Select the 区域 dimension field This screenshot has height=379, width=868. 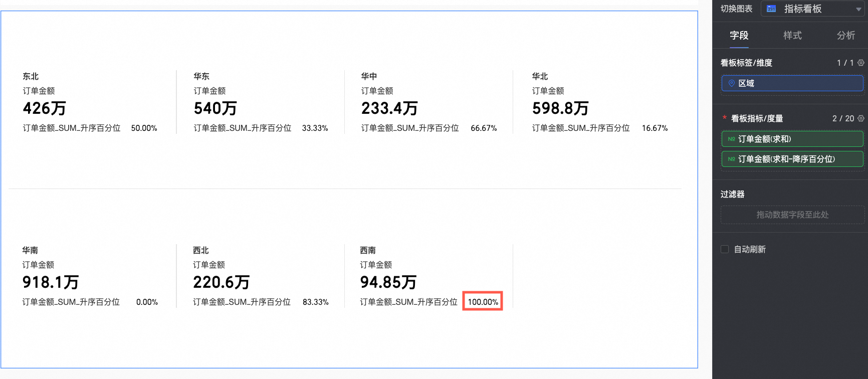(797, 83)
